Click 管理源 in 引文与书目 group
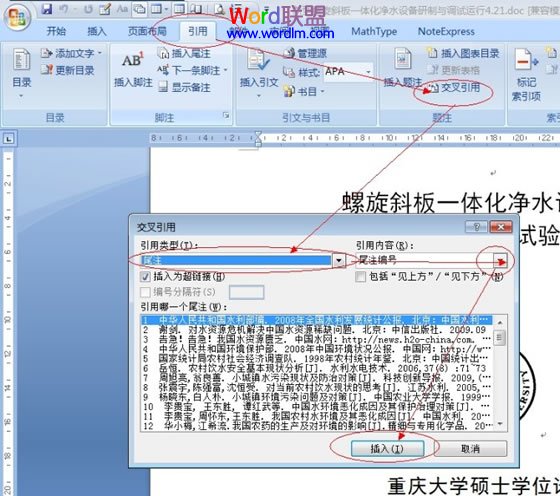The image size is (560, 496). pos(306,54)
